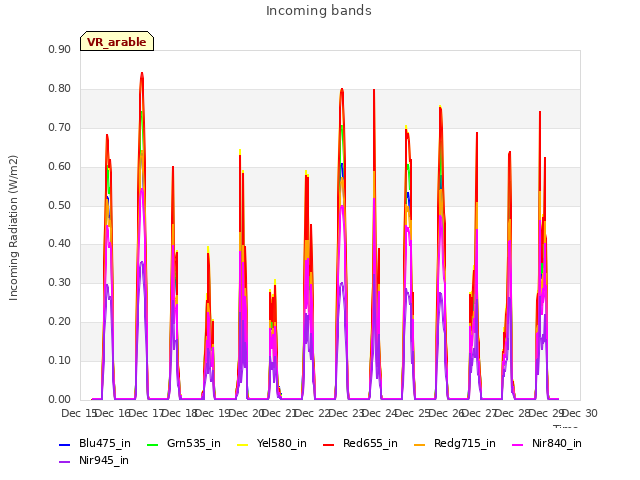The image size is (640, 480).
Task: Click the 0.30 y-axis tick label
Action: pyautogui.click(x=60, y=282)
